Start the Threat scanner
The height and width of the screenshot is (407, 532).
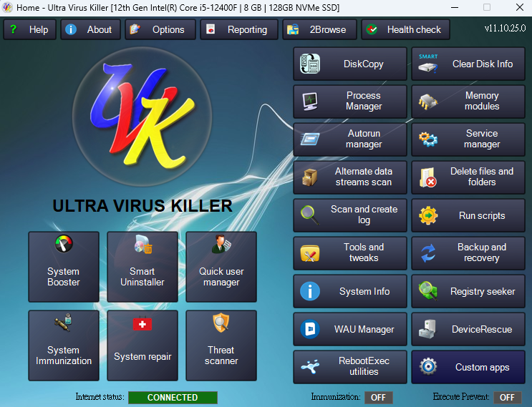pos(221,345)
